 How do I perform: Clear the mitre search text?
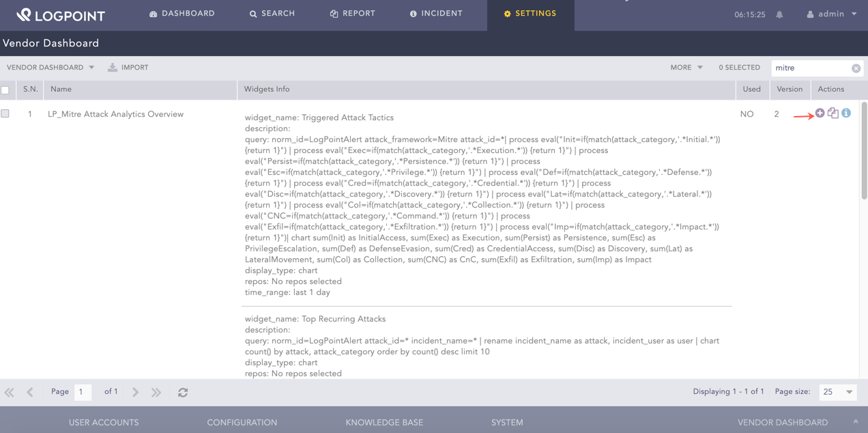[x=856, y=68]
